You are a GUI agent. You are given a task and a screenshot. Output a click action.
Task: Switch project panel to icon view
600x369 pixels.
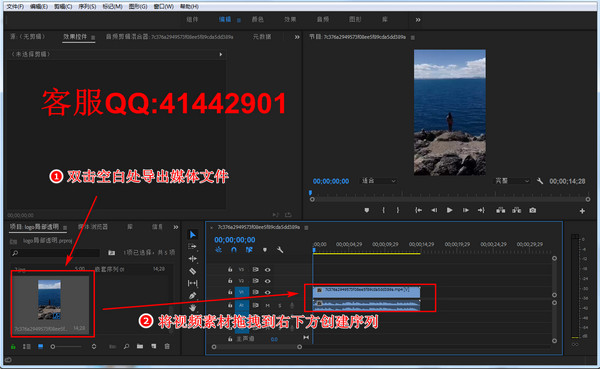(x=41, y=346)
